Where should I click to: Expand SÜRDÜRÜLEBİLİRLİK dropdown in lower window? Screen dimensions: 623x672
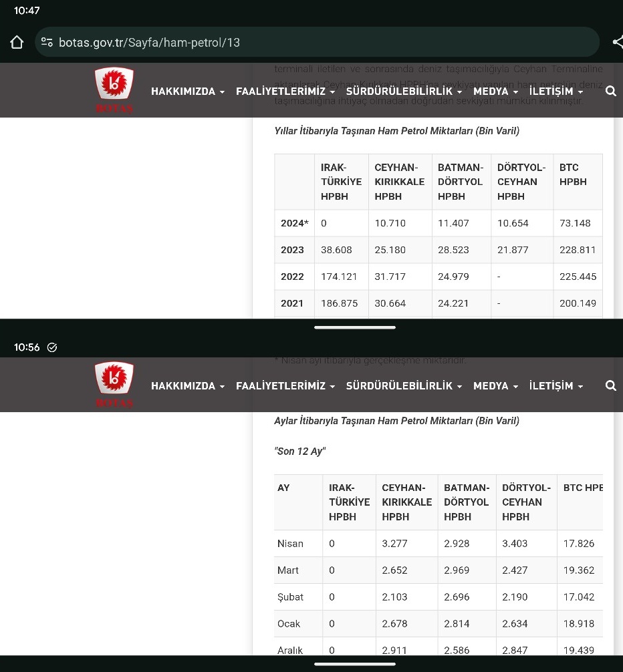(x=404, y=386)
